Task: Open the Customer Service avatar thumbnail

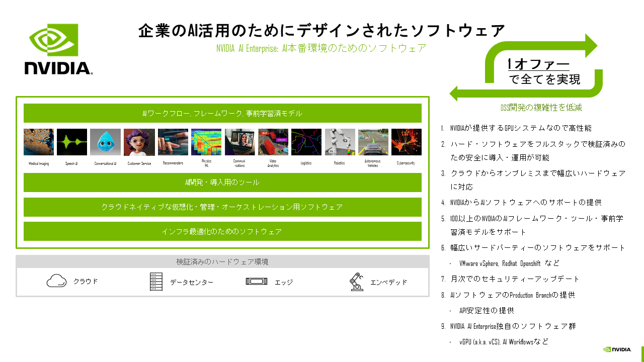Action: (x=139, y=142)
